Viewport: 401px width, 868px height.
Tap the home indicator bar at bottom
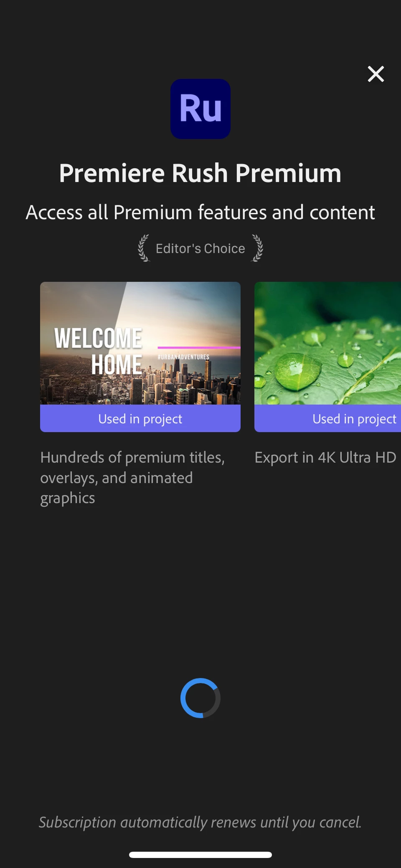(200, 855)
